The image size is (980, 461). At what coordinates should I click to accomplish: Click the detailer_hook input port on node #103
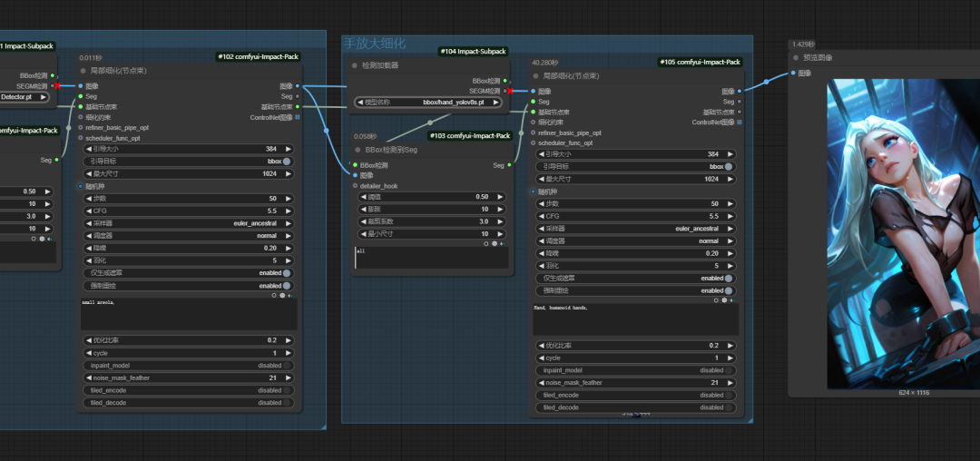[355, 185]
